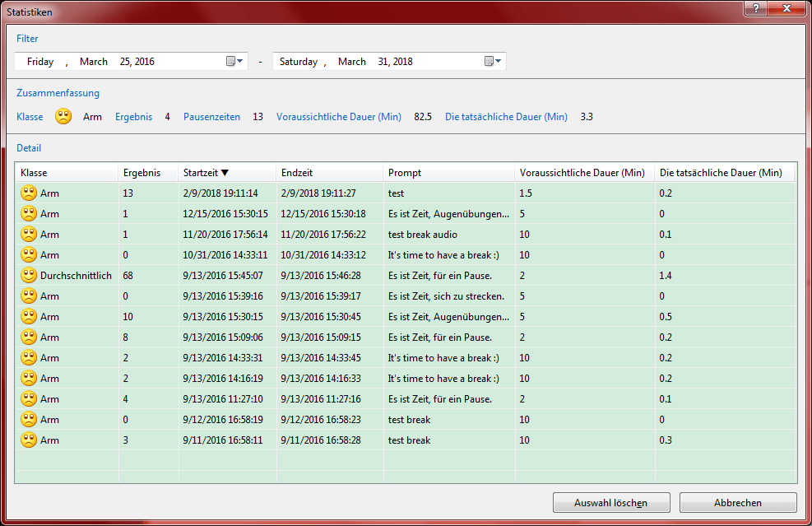Click end time 12/15/2016 15:30:18
Viewport: 812px width, 526px height.
323,213
